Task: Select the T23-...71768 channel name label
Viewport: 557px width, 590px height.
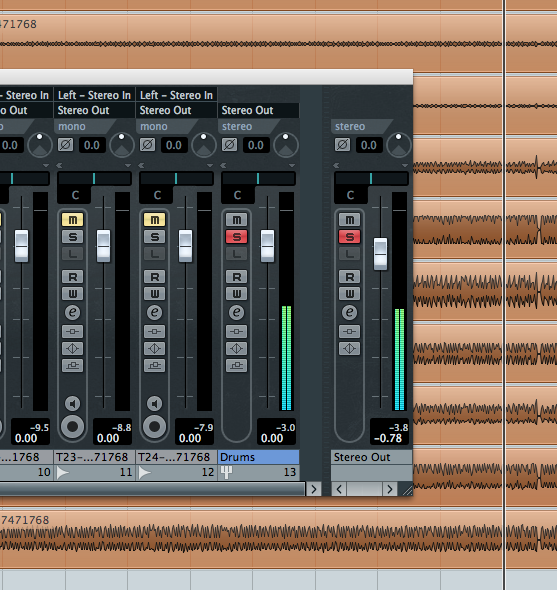Action: 94,457
